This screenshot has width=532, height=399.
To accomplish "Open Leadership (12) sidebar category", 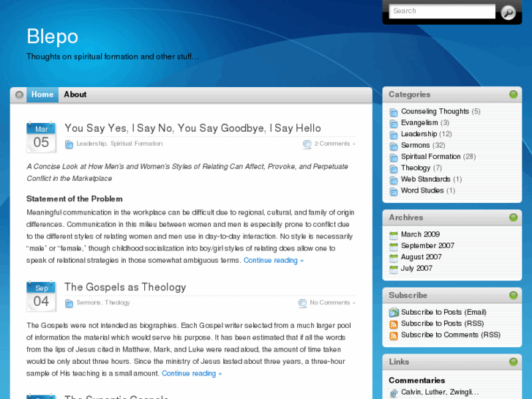I will pyautogui.click(x=419, y=134).
